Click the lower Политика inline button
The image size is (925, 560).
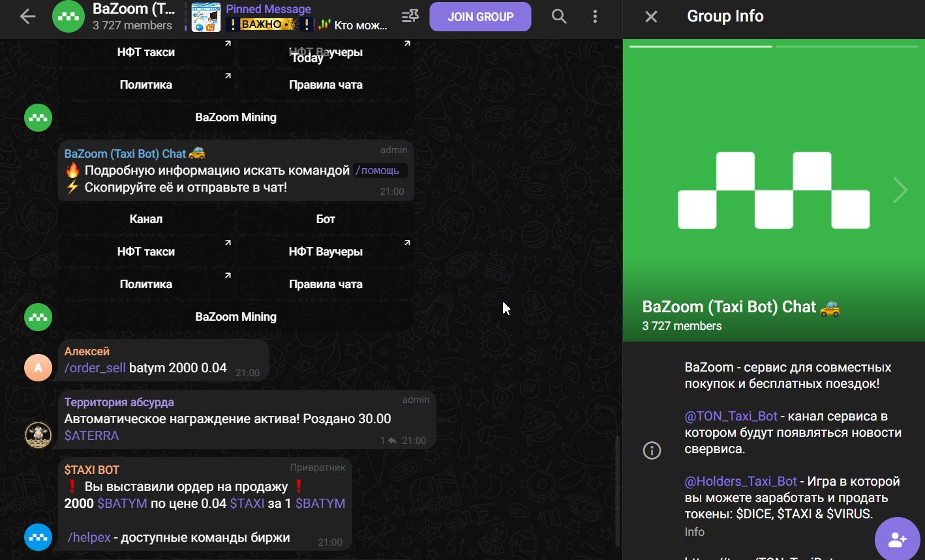[x=146, y=284]
